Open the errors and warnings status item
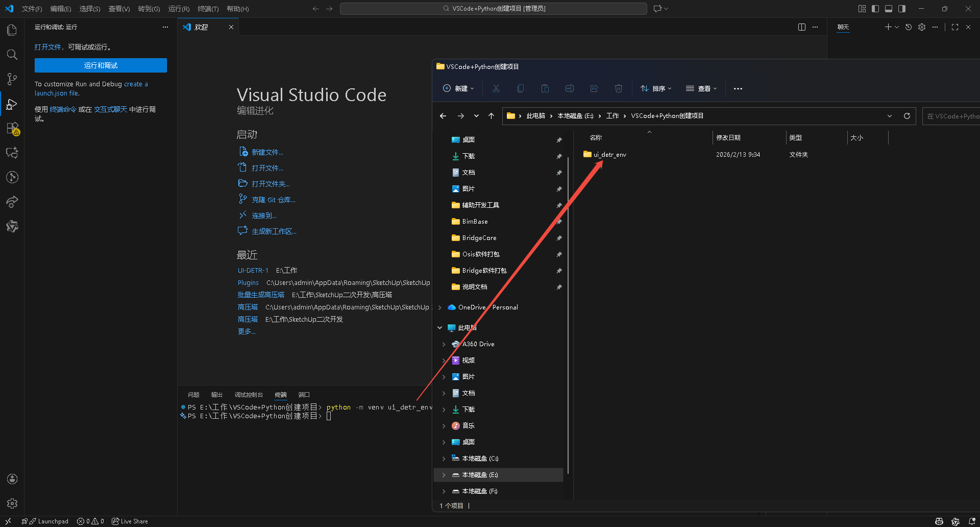This screenshot has width=980, height=527. tap(90, 521)
